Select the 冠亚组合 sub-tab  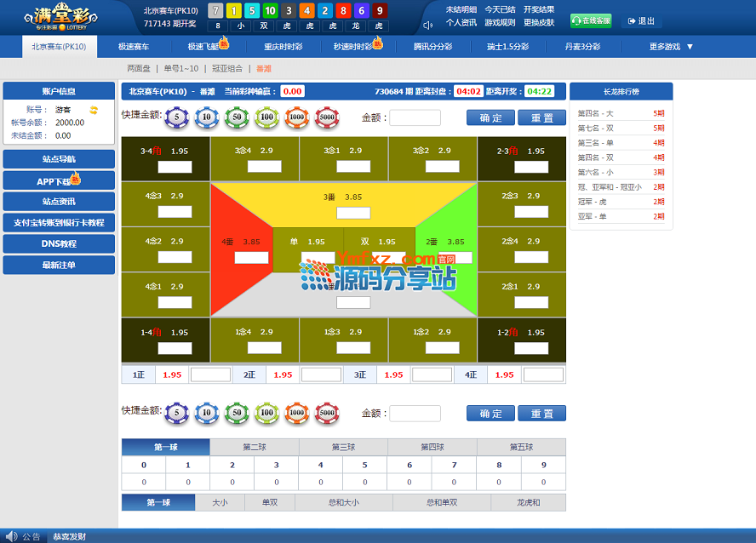pos(227,68)
